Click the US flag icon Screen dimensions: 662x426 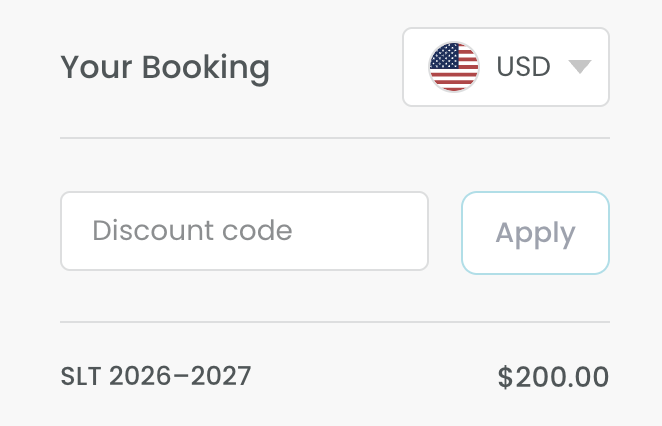point(454,67)
